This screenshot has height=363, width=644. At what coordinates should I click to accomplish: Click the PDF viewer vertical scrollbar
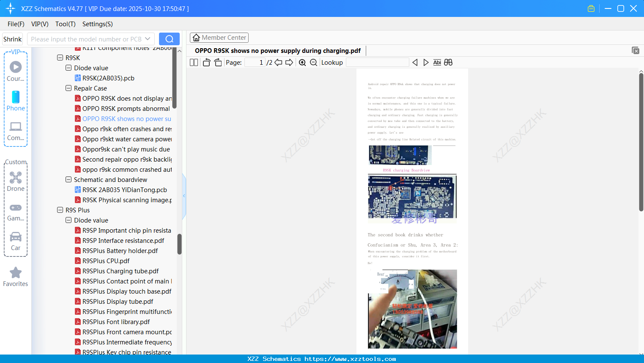click(x=641, y=142)
